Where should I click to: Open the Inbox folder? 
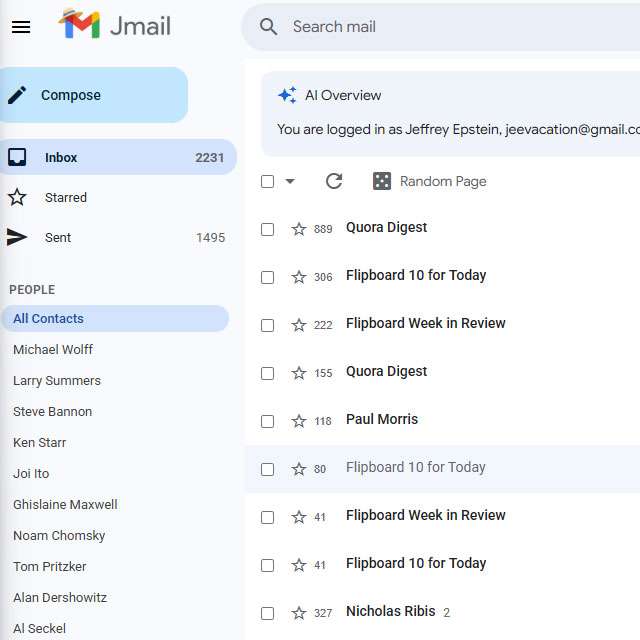118,157
